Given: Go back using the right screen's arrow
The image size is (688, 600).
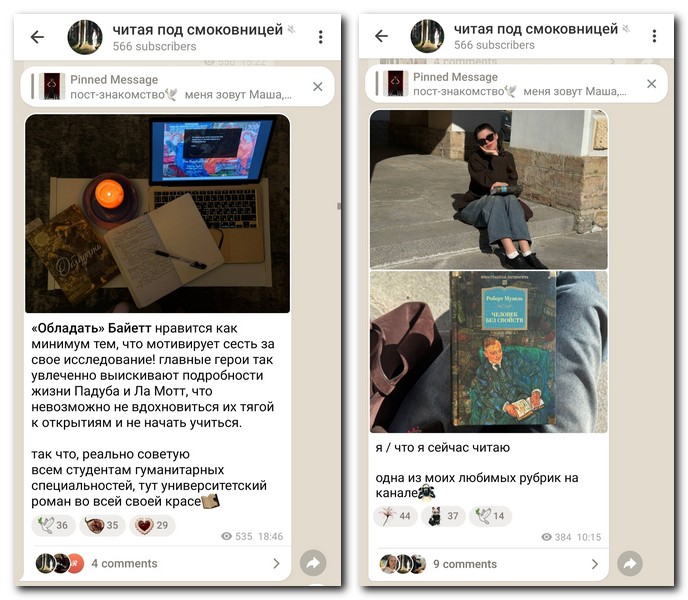Looking at the screenshot, I should click(381, 36).
